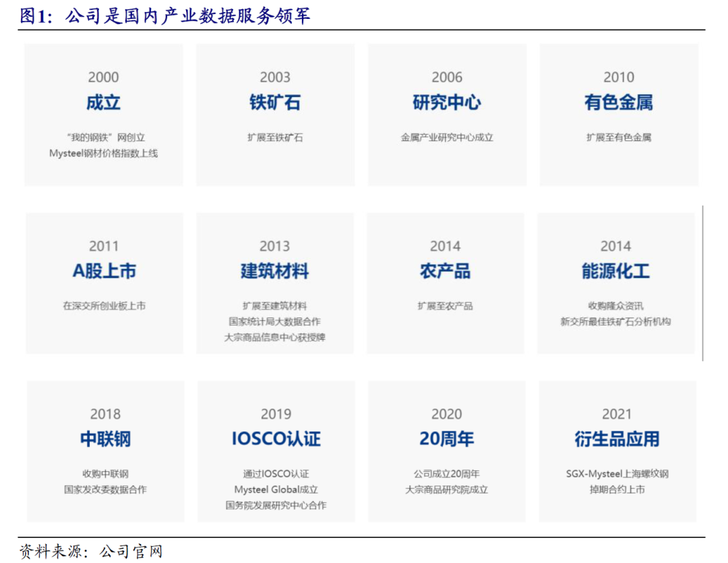Click the line SGX-Mysteel上海螺纹钢
728x563 pixels.
617,474
